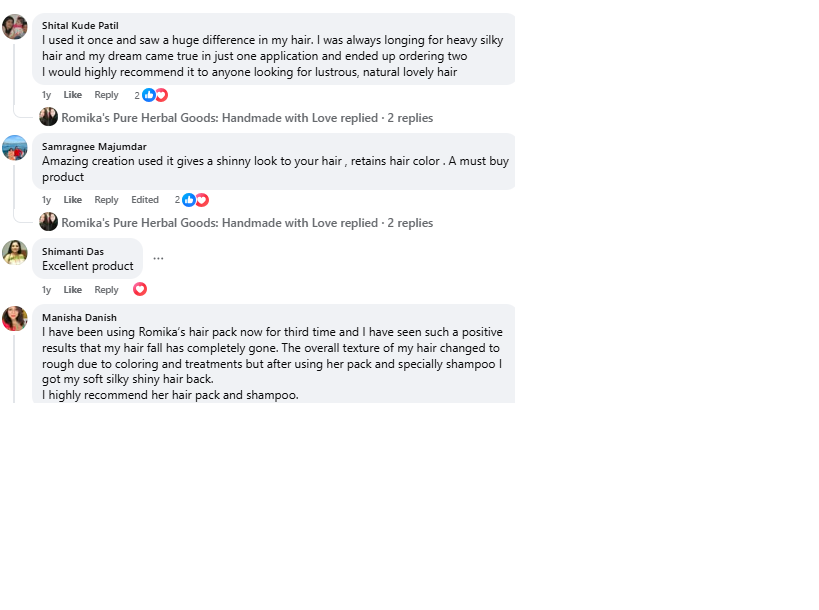
Task: Like Shital Kude Patil's comment
Action: (x=73, y=95)
